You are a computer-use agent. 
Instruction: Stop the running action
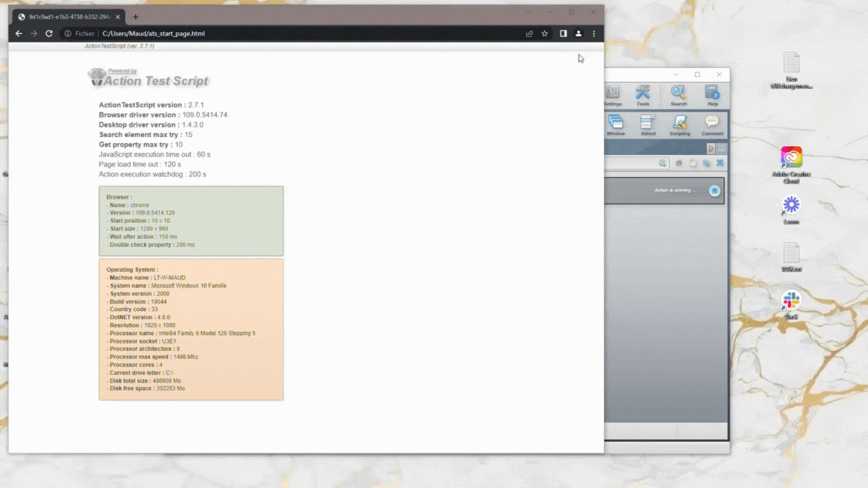click(x=714, y=191)
